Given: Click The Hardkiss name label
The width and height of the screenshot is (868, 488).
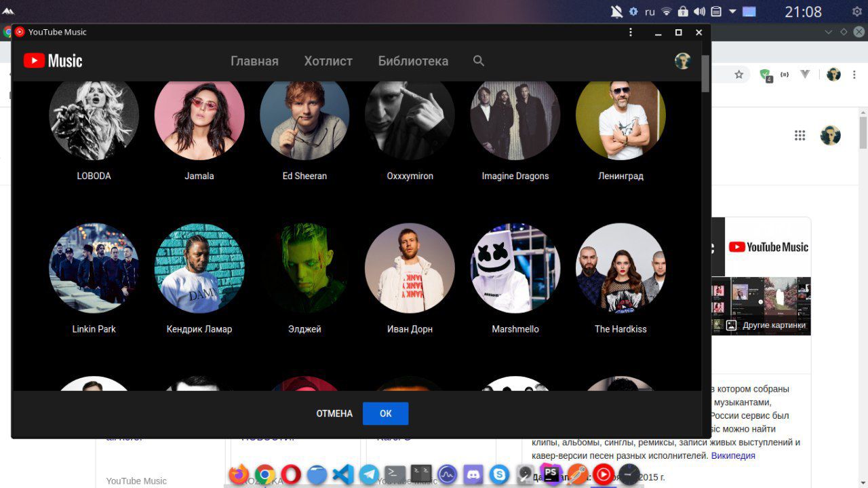Looking at the screenshot, I should (620, 329).
